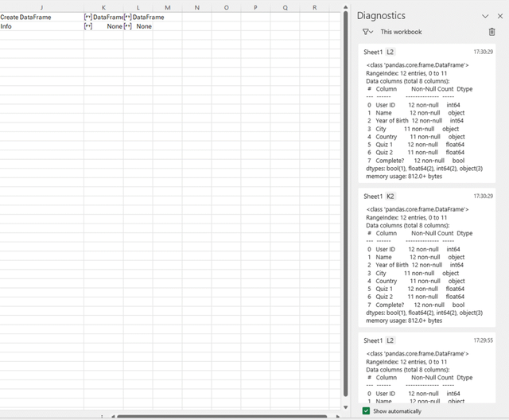
Task: Select the Python object icon in L1
Action: pyautogui.click(x=127, y=17)
